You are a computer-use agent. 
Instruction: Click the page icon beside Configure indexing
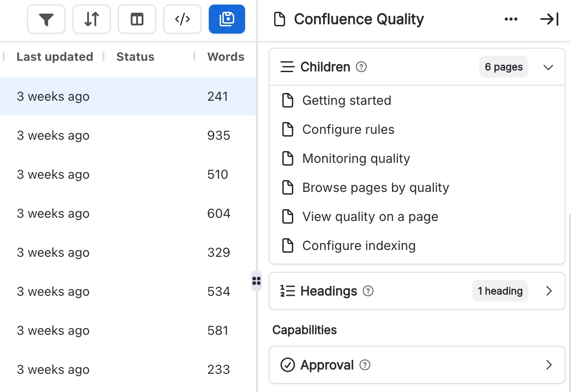[x=288, y=245]
